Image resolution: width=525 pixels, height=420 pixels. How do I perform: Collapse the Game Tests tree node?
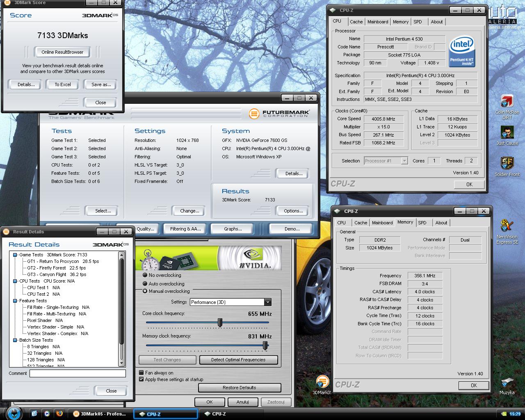[15, 255]
